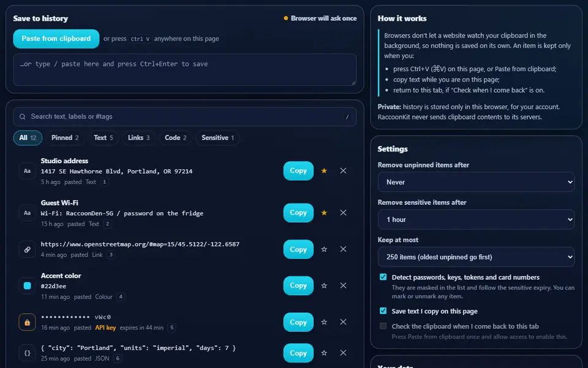Open the Sensitive filter tab
Viewport: 588px width, 368px height.
(217, 138)
